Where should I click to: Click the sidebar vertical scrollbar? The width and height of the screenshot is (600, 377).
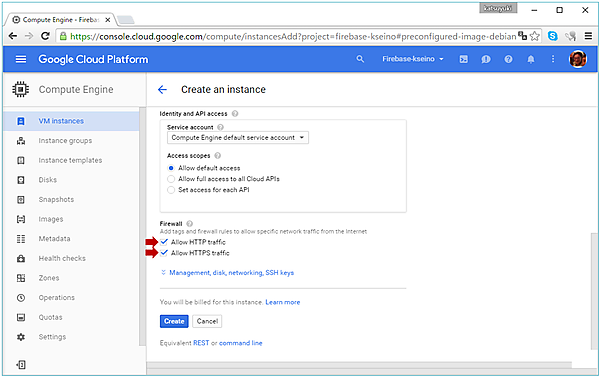coord(142,226)
